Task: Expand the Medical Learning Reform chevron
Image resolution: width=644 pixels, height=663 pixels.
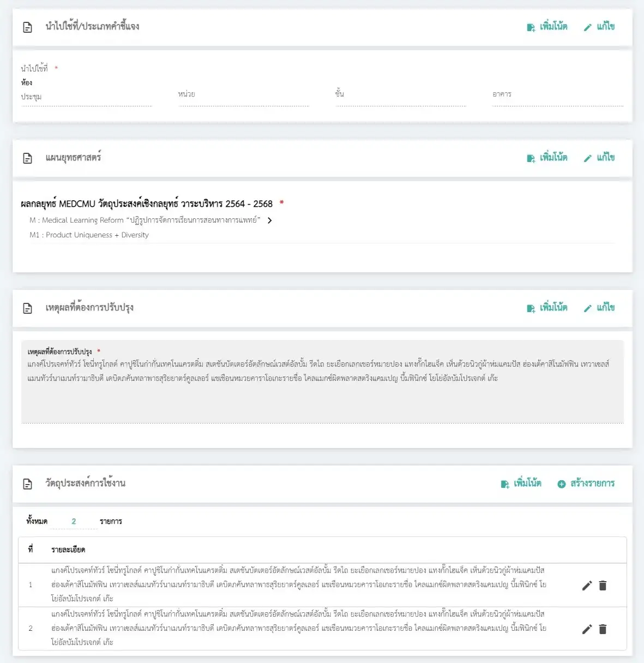Action: tap(270, 220)
